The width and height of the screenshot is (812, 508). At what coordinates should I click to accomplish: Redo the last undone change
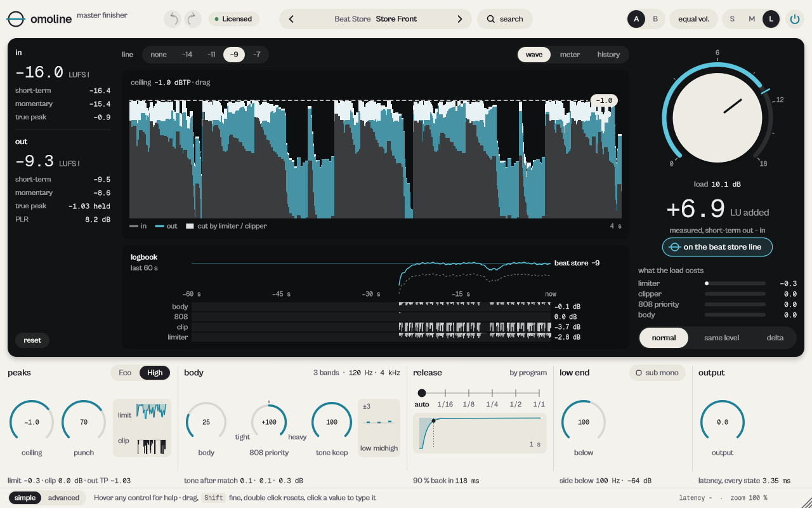click(193, 19)
